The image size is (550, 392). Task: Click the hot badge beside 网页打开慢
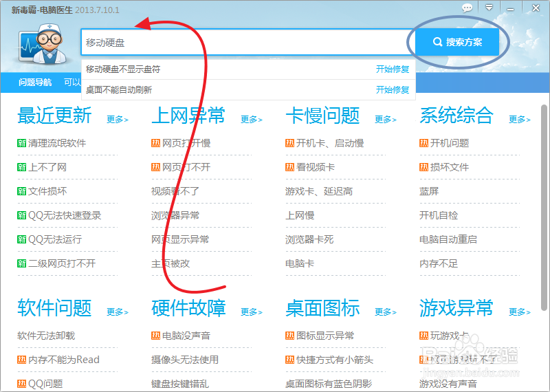(x=156, y=143)
